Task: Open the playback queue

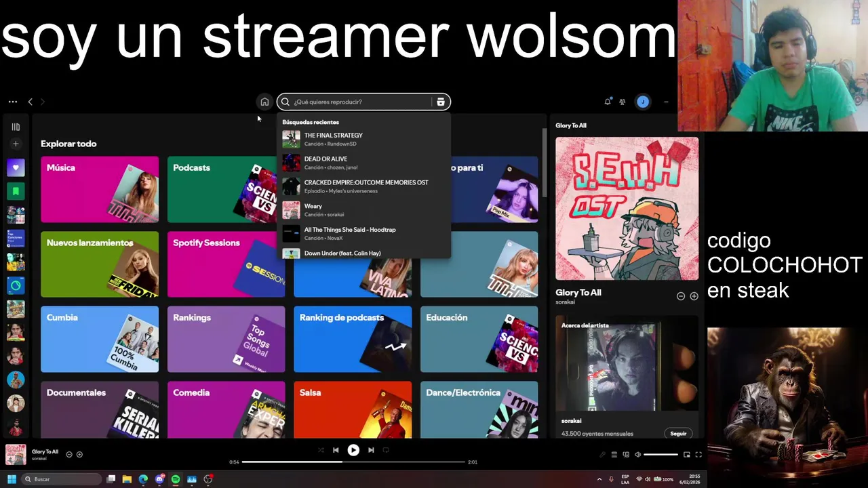Action: click(614, 455)
